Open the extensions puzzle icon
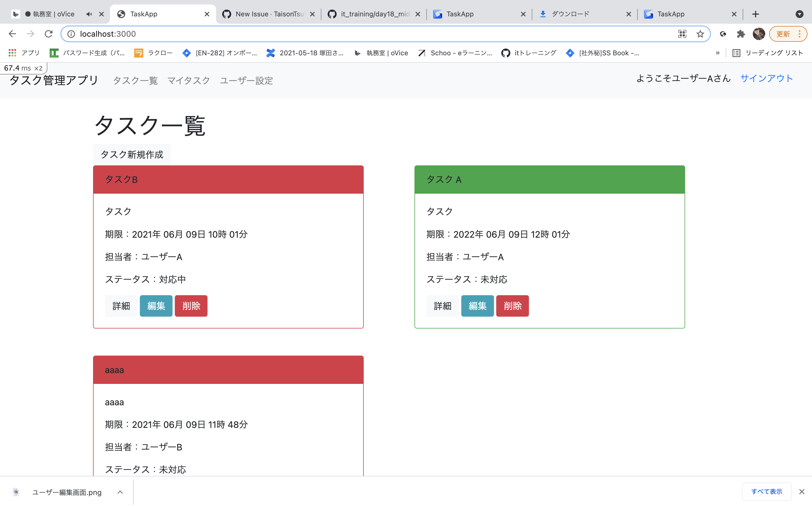812x508 pixels. (x=741, y=34)
